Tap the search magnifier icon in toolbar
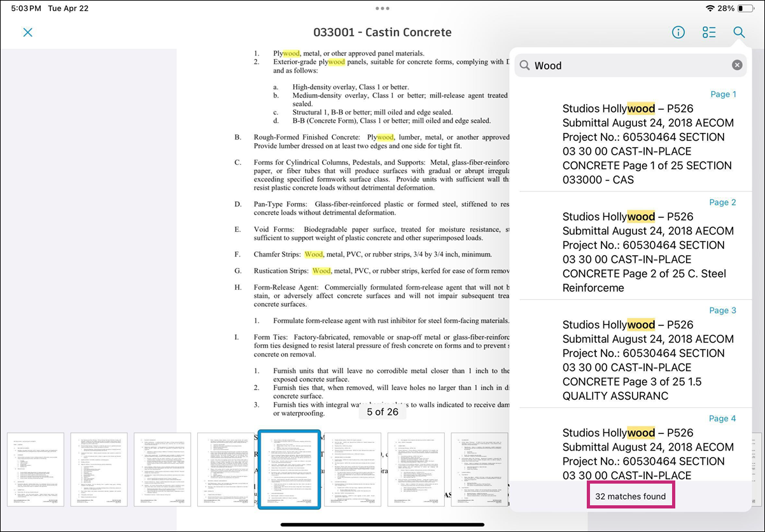Viewport: 765px width, 532px height. (739, 32)
